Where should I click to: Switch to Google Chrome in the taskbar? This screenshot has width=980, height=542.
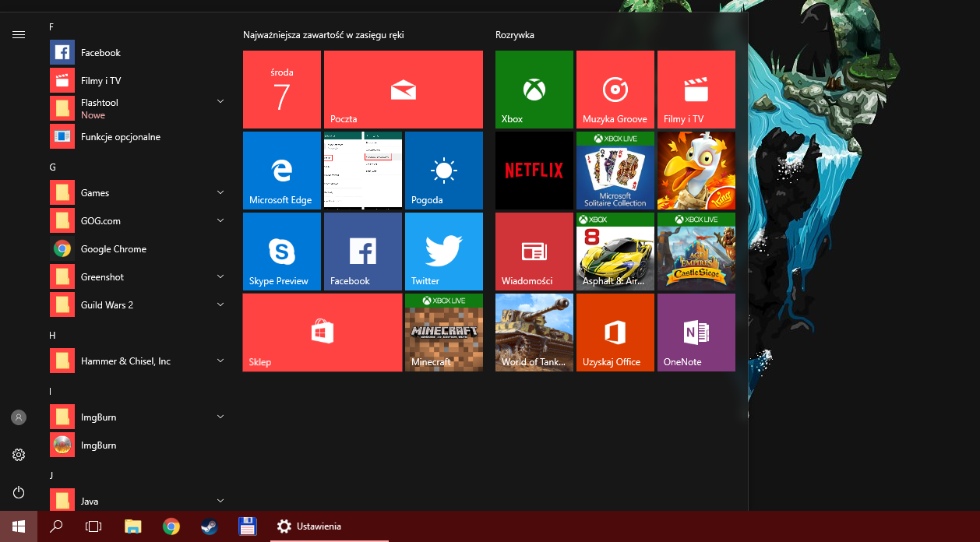pos(171,526)
